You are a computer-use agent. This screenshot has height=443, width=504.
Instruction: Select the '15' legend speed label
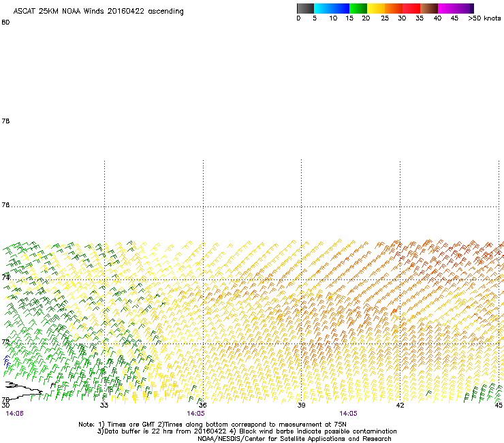point(349,18)
